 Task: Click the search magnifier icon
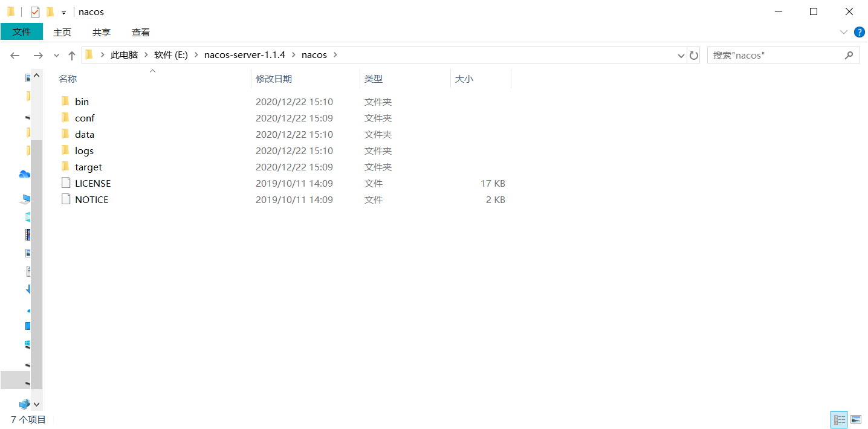(849, 55)
